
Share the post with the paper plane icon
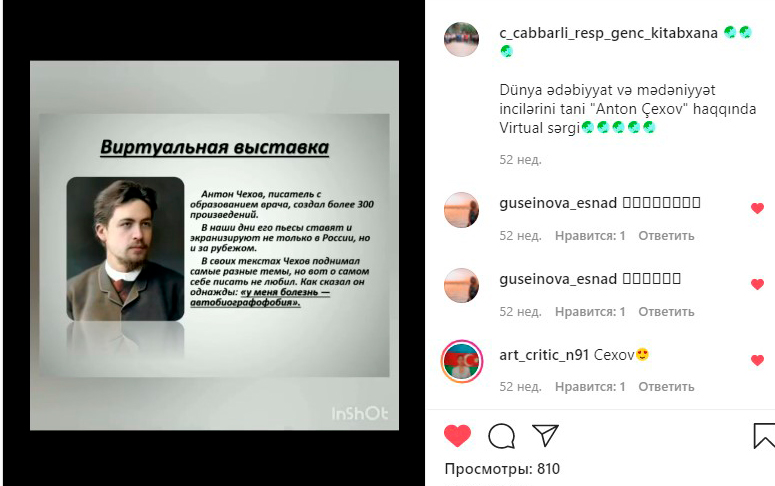click(545, 435)
